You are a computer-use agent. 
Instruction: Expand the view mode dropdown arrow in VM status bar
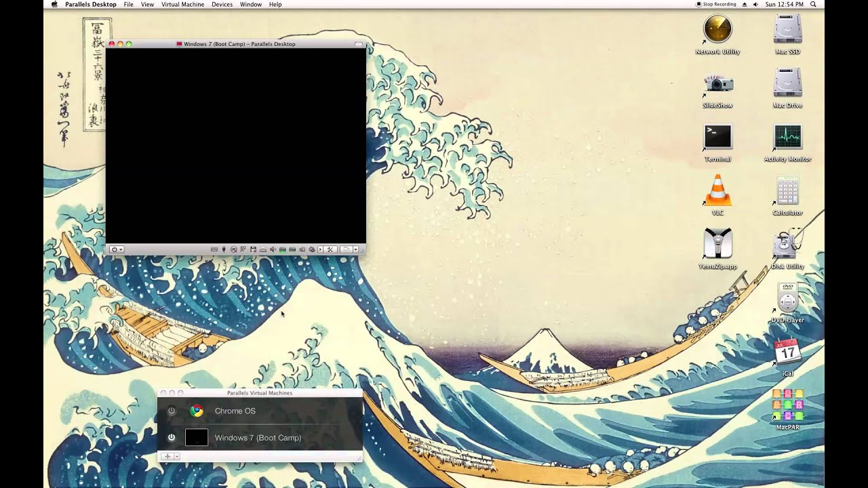355,249
